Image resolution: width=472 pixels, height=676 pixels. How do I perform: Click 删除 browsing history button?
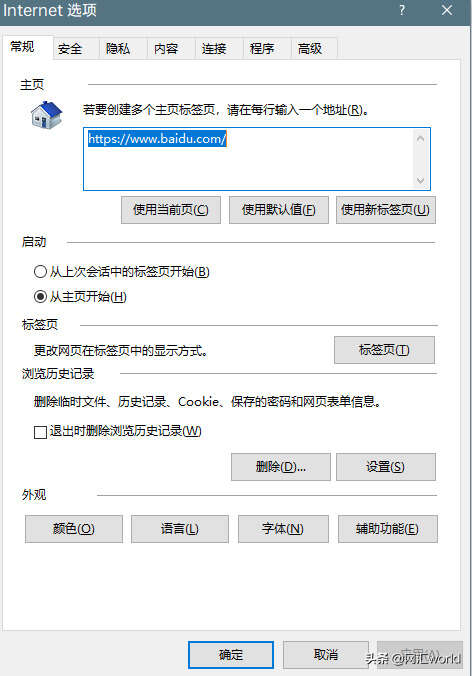pos(281,467)
